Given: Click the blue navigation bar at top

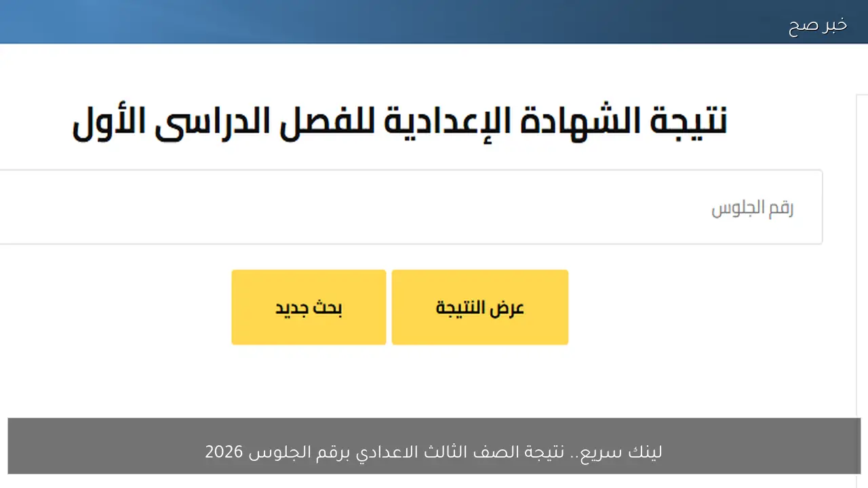Looking at the screenshot, I should 407,21.
